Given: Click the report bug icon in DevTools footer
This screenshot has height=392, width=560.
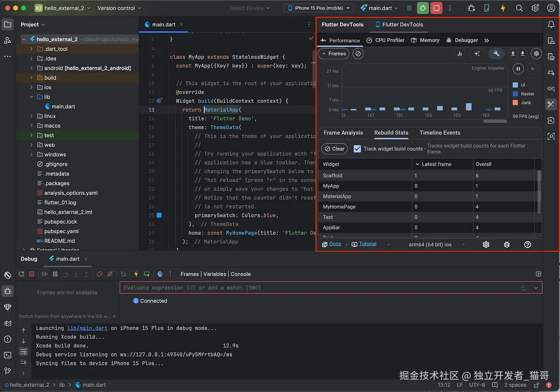Looking at the screenshot, I should click(x=507, y=244).
